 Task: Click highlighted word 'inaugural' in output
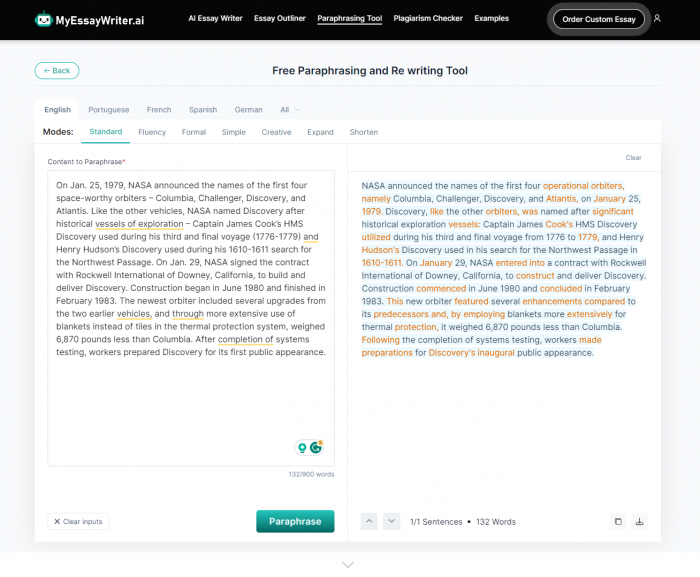tap(496, 353)
